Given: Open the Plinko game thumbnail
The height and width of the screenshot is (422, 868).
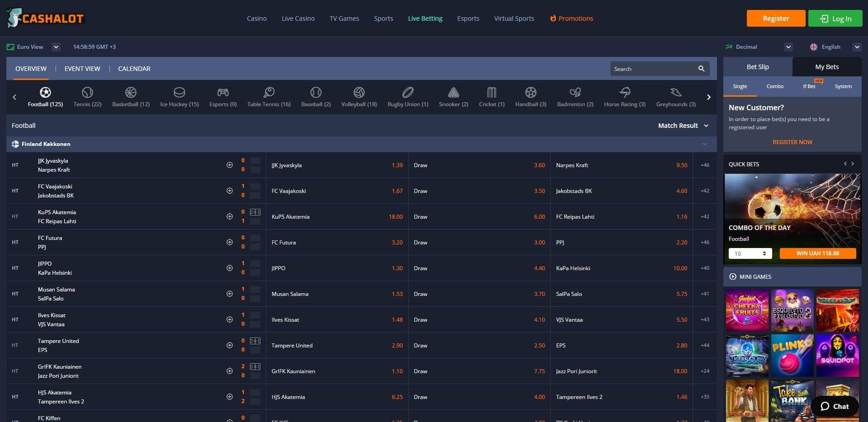Looking at the screenshot, I should point(792,356).
